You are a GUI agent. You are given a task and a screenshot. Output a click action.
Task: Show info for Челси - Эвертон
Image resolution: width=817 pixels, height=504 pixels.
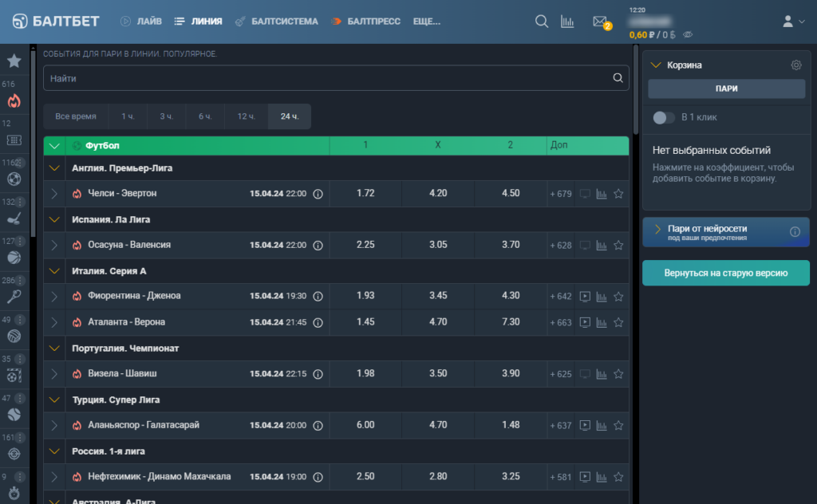click(x=318, y=194)
